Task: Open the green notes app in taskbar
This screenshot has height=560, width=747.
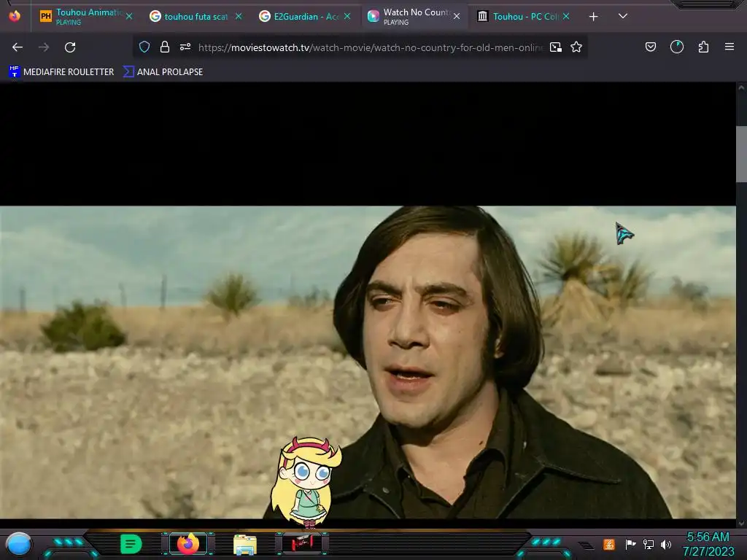Action: pos(131,544)
